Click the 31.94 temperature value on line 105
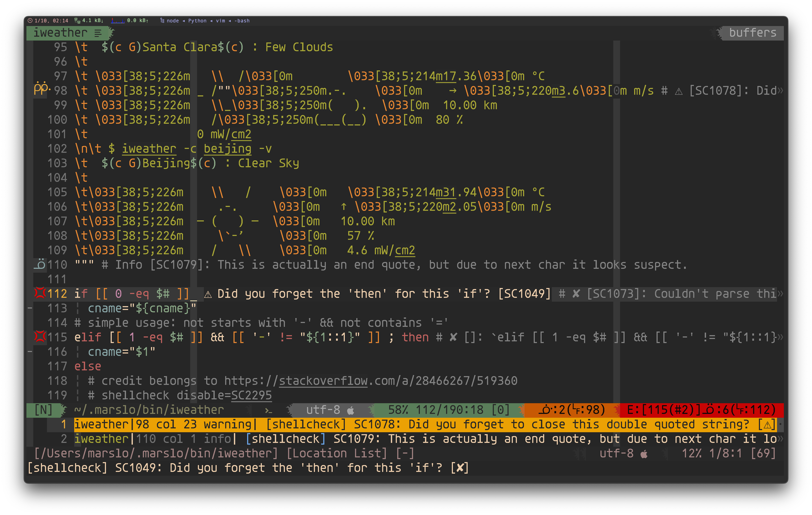This screenshot has height=515, width=812. (460, 192)
